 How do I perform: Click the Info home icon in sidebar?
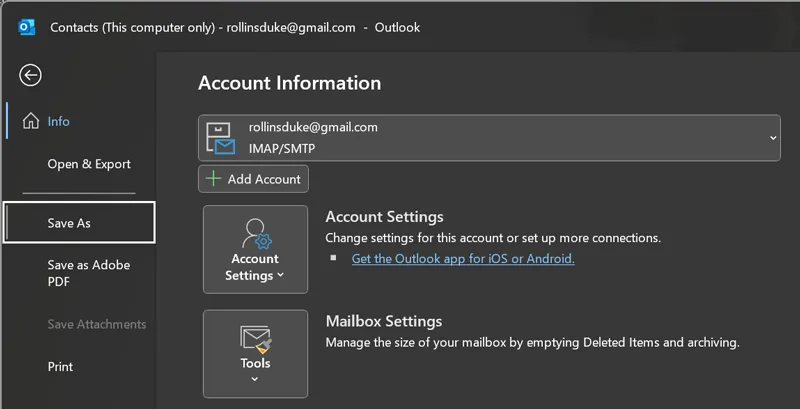click(x=30, y=121)
